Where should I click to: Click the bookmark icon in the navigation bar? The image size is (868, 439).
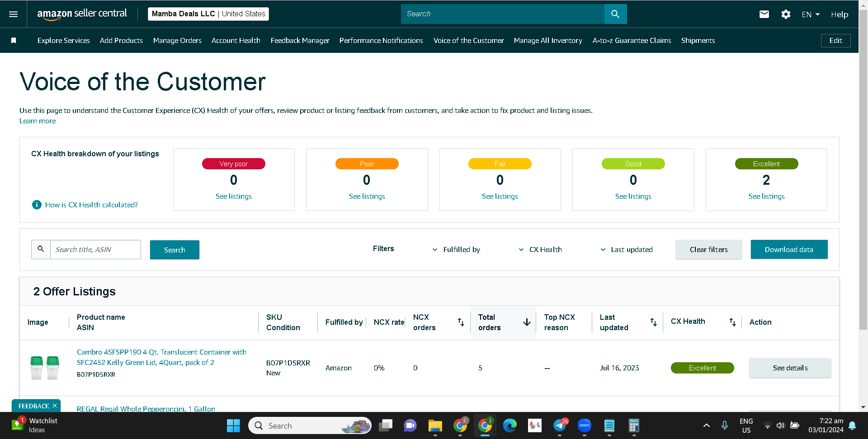(x=14, y=41)
